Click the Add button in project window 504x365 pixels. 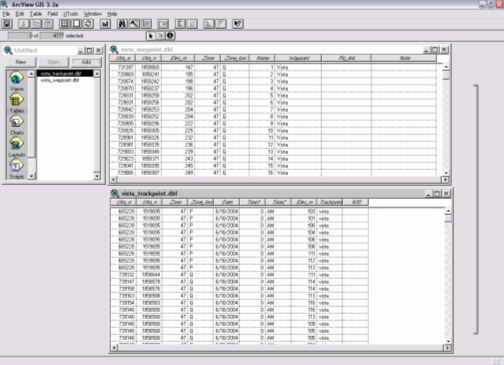click(86, 62)
